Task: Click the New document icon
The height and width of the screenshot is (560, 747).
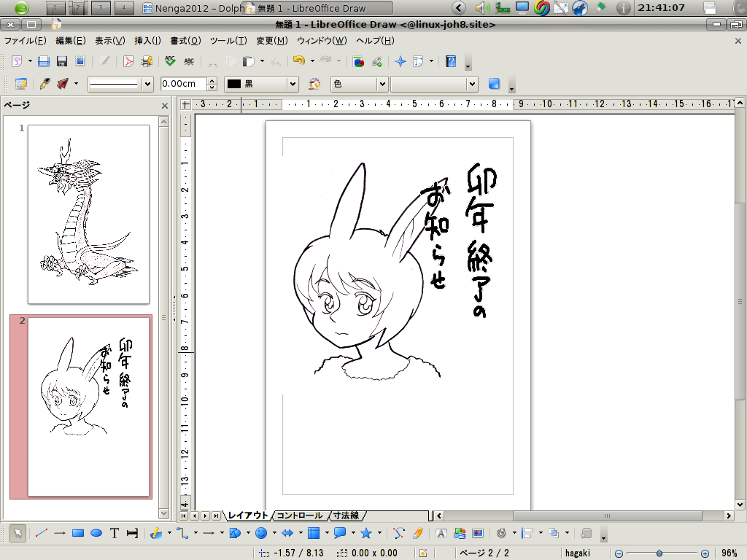Action: [x=18, y=61]
